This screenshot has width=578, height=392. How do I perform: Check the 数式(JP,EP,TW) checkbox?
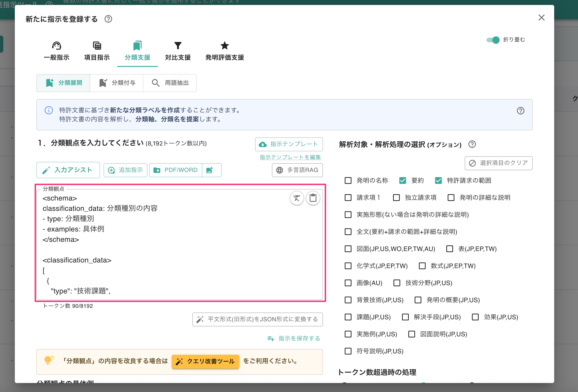pos(422,266)
